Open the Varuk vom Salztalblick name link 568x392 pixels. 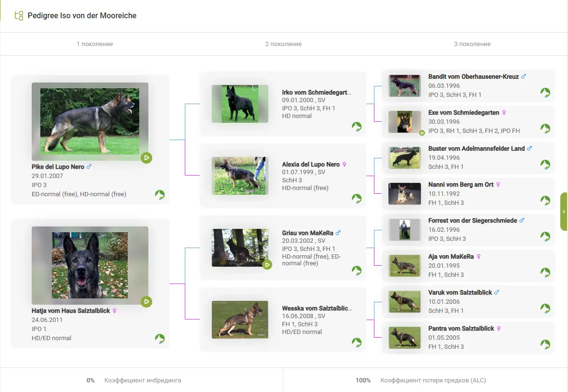(460, 293)
